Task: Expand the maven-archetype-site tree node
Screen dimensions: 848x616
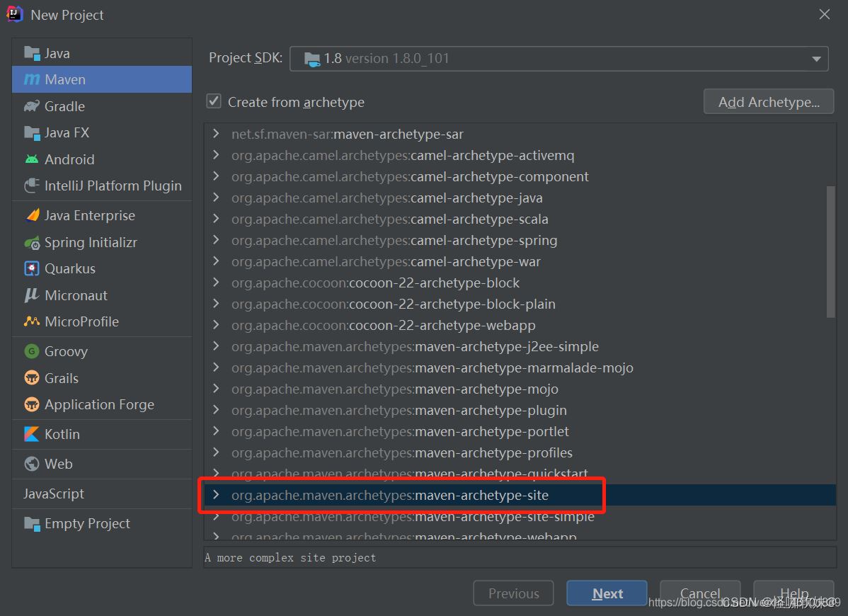Action: point(216,495)
